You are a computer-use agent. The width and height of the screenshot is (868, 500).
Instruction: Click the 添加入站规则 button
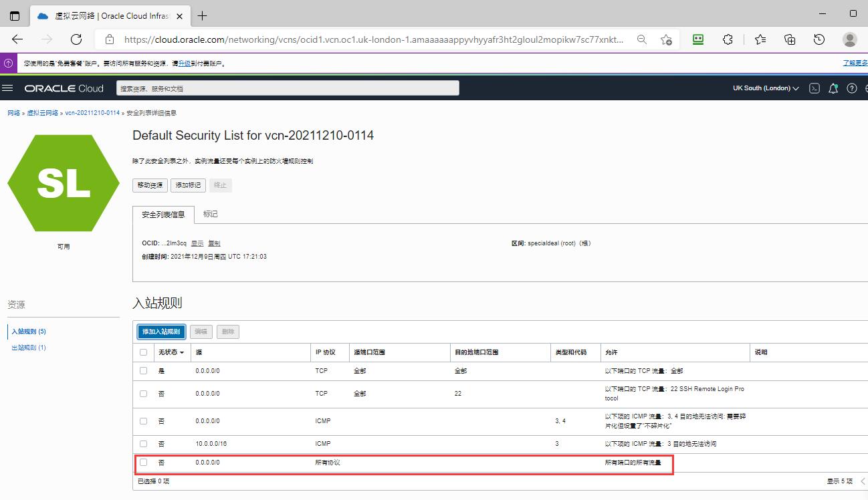point(161,332)
